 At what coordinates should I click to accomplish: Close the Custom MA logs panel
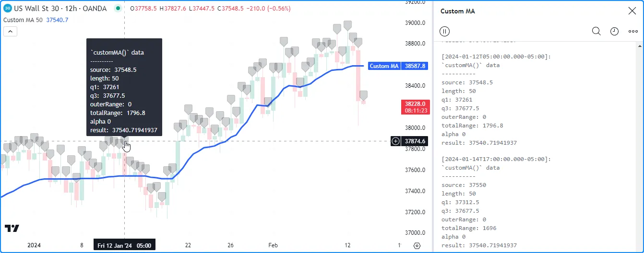point(632,11)
